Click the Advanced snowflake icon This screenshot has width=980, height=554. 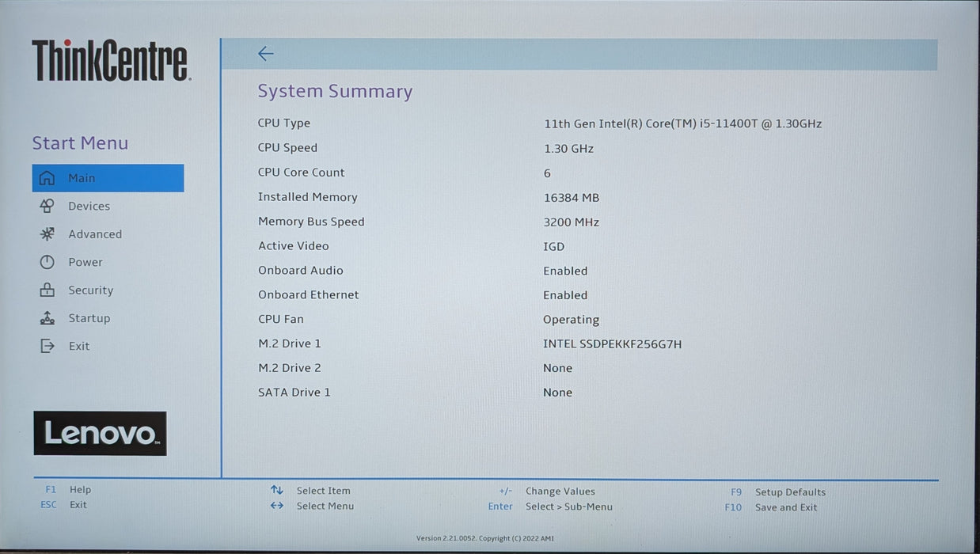click(x=47, y=234)
